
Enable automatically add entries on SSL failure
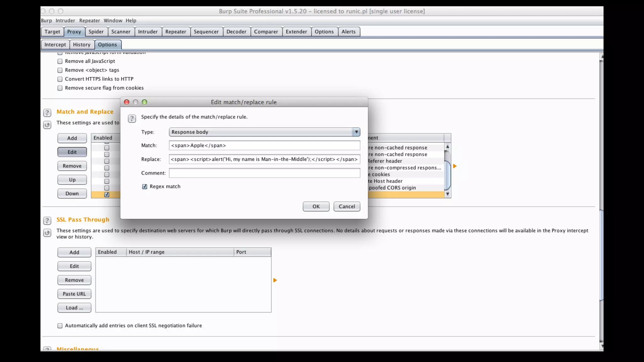tap(60, 326)
